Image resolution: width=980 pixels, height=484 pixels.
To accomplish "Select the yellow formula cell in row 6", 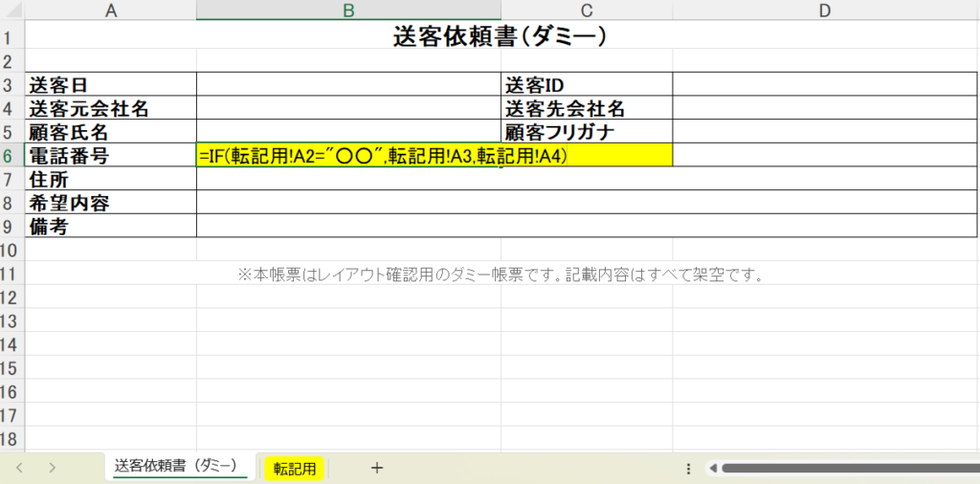I will (434, 155).
